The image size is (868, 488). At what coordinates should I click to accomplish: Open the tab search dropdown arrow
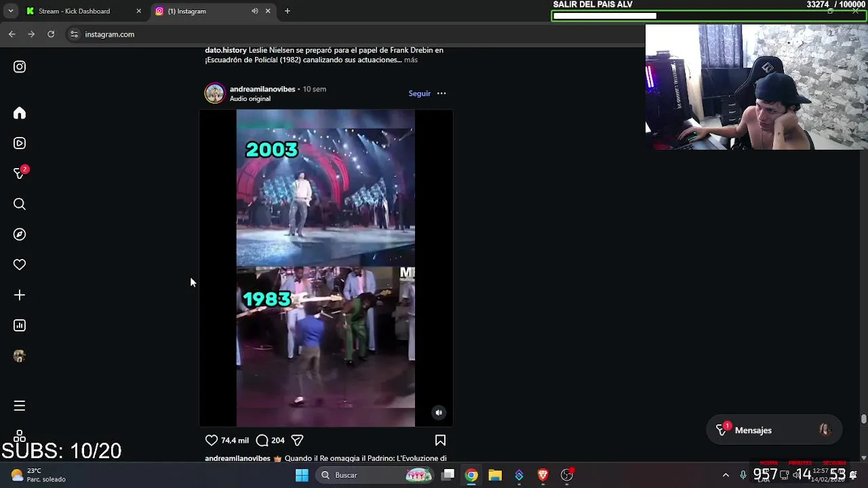point(10,11)
